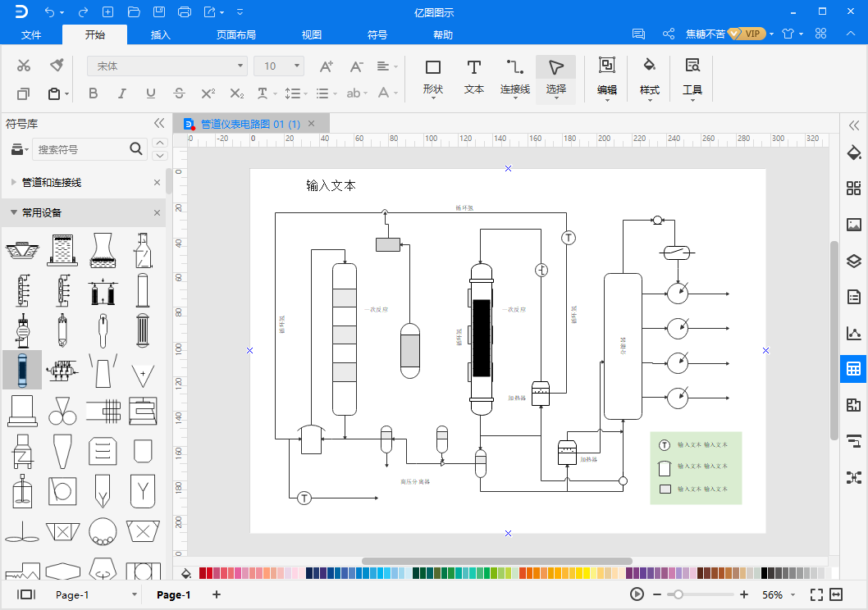Toggle Italic formatting
The height and width of the screenshot is (610, 868).
click(x=121, y=93)
